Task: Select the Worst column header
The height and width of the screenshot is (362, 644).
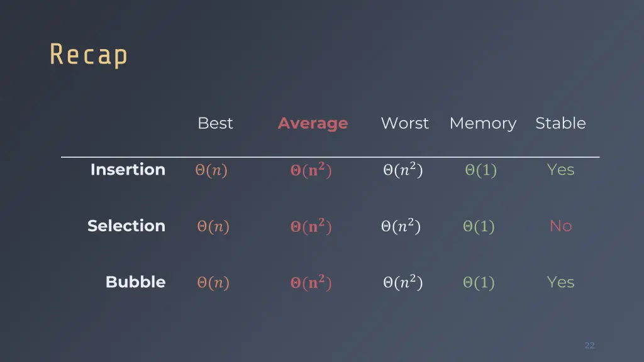Action: pos(404,123)
